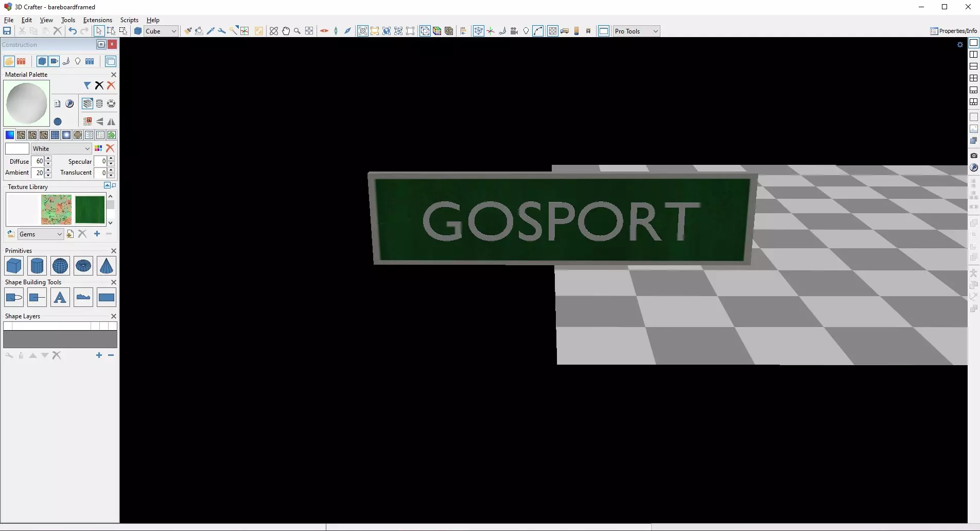Image resolution: width=980 pixels, height=531 pixels.
Task: Click the Translucent value field
Action: (x=101, y=173)
